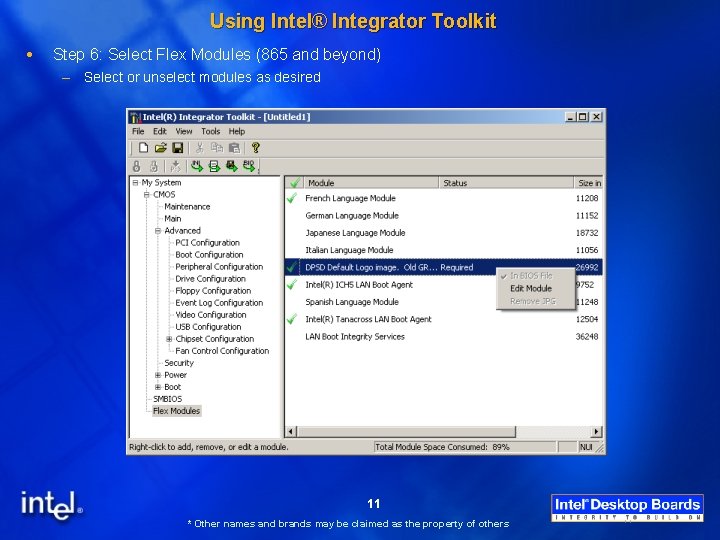Open the Tools menu
The image size is (720, 540).
211,131
